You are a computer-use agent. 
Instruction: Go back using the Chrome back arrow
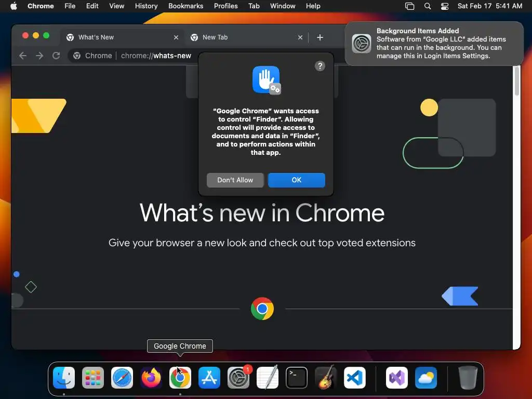(x=23, y=56)
